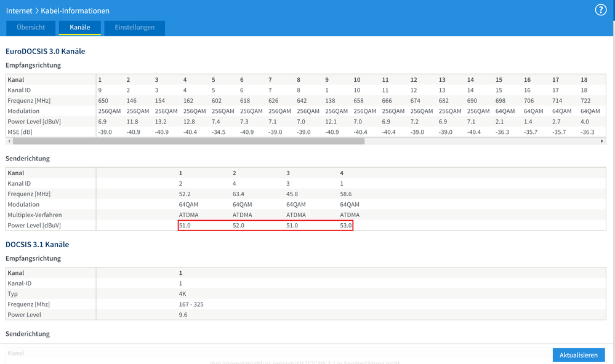Click upstream frequency 58.6
This screenshot has height=364, width=615.
click(346, 194)
